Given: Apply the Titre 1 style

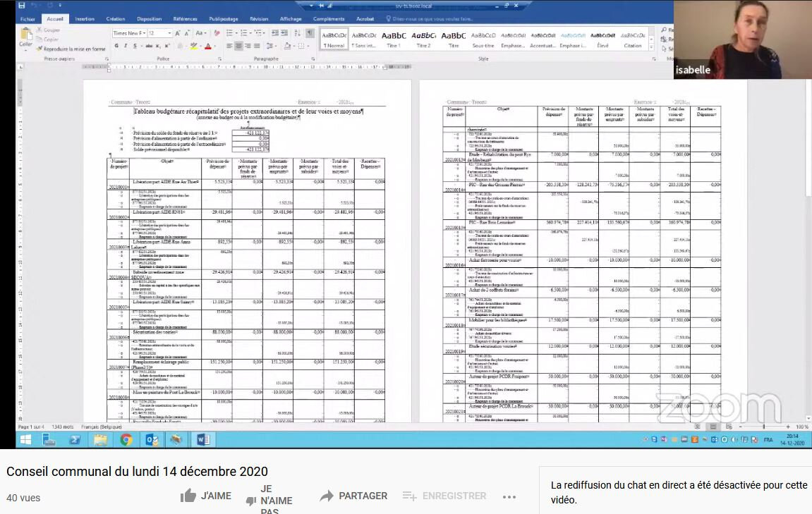Looking at the screenshot, I should tap(394, 39).
